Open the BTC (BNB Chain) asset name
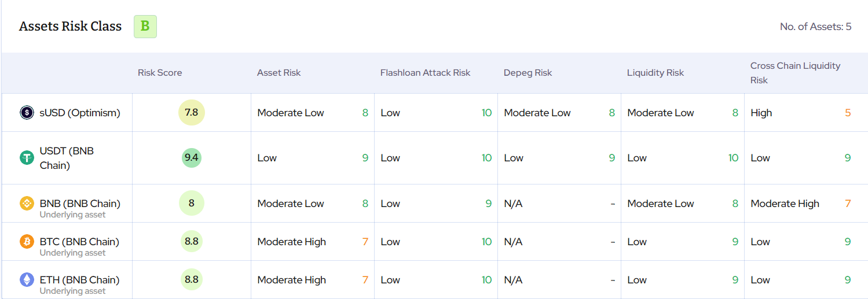 79,242
